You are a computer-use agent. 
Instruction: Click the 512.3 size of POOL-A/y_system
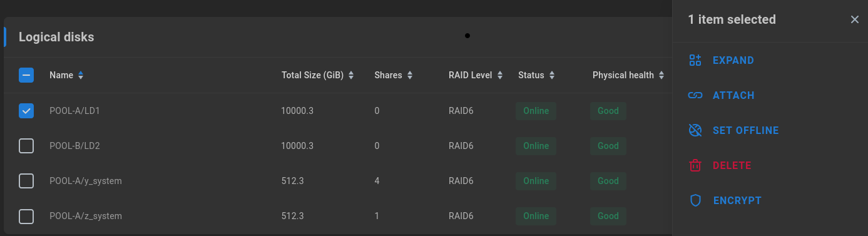coord(293,181)
